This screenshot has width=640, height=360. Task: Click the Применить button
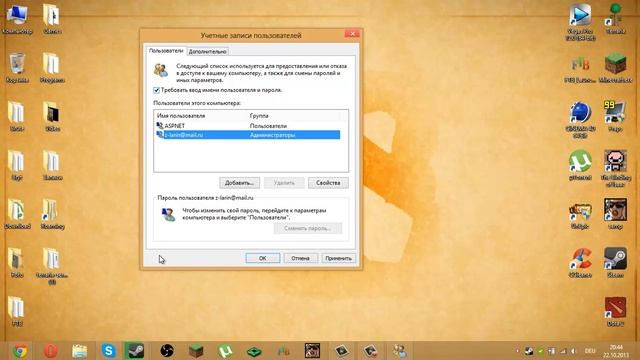click(338, 258)
